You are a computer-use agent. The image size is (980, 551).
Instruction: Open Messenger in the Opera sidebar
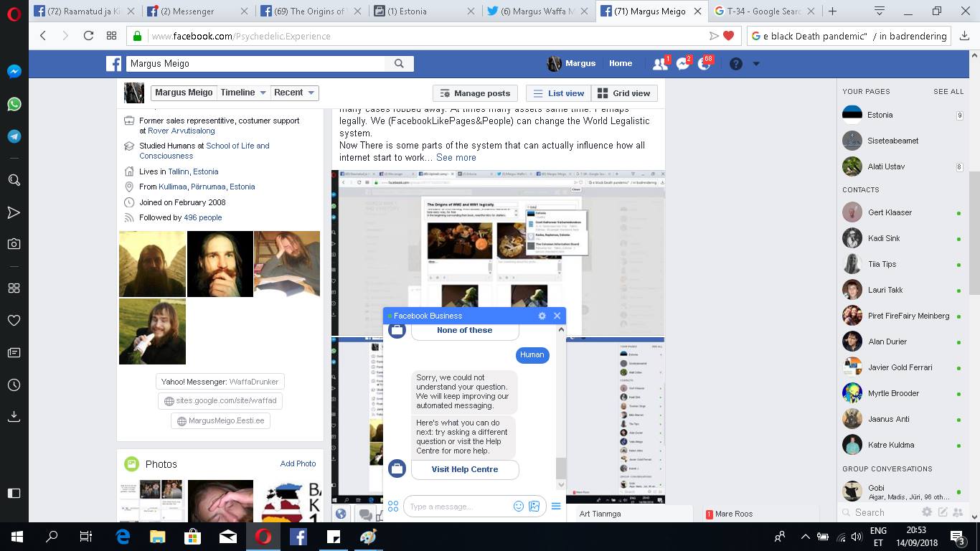pyautogui.click(x=14, y=72)
